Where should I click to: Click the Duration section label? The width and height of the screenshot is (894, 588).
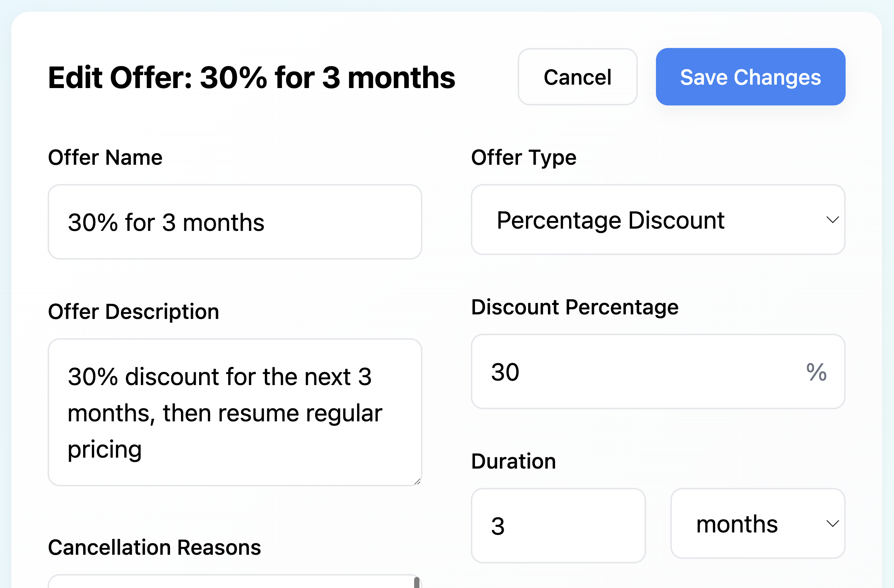pos(513,461)
